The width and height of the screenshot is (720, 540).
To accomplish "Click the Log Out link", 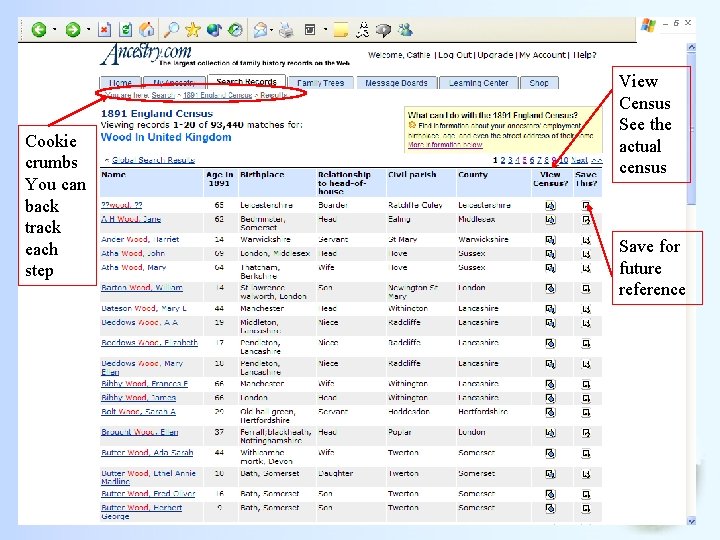I will click(455, 55).
